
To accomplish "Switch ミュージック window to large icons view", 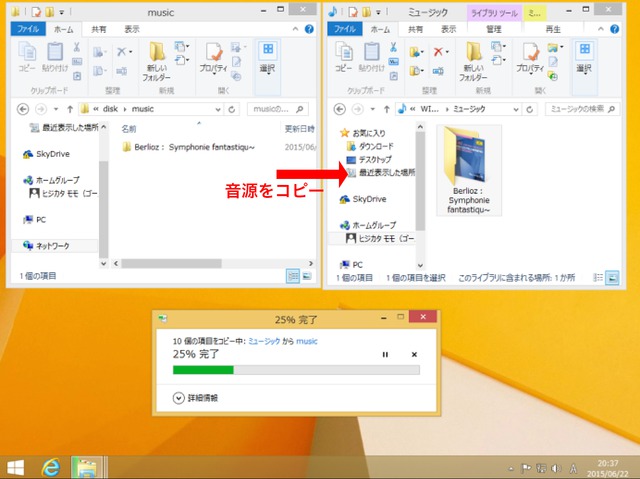I will [x=612, y=275].
